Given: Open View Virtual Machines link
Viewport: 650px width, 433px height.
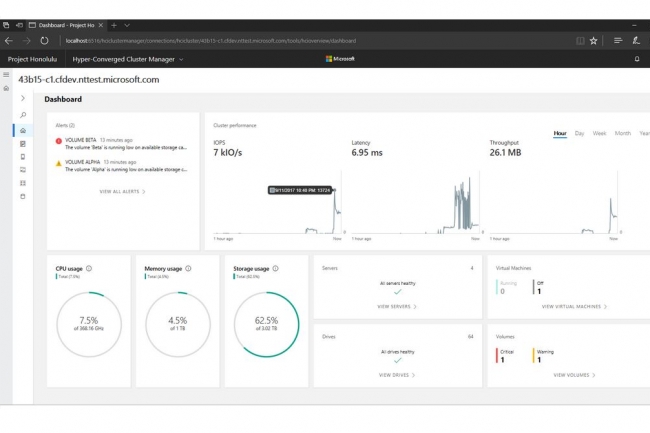Looking at the screenshot, I should pyautogui.click(x=574, y=307).
